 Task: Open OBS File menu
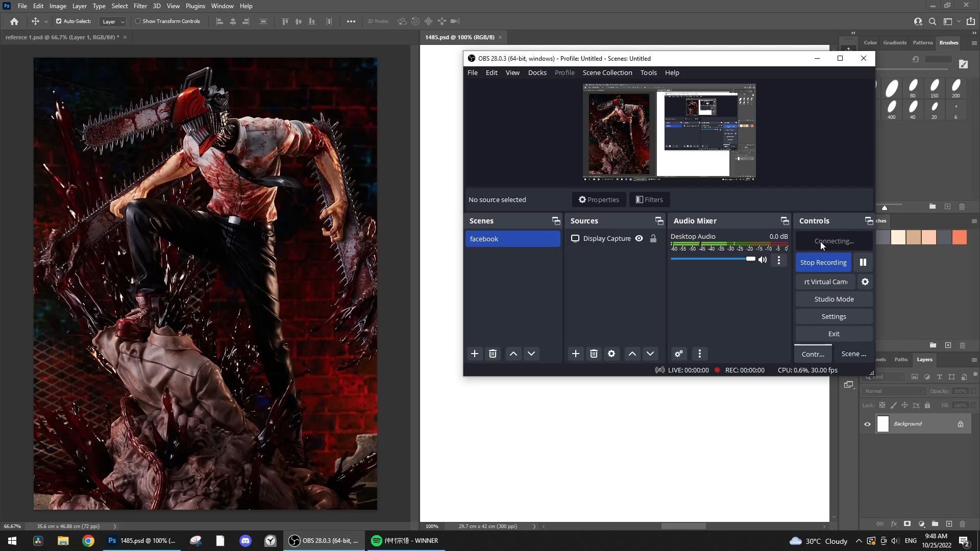tap(473, 72)
